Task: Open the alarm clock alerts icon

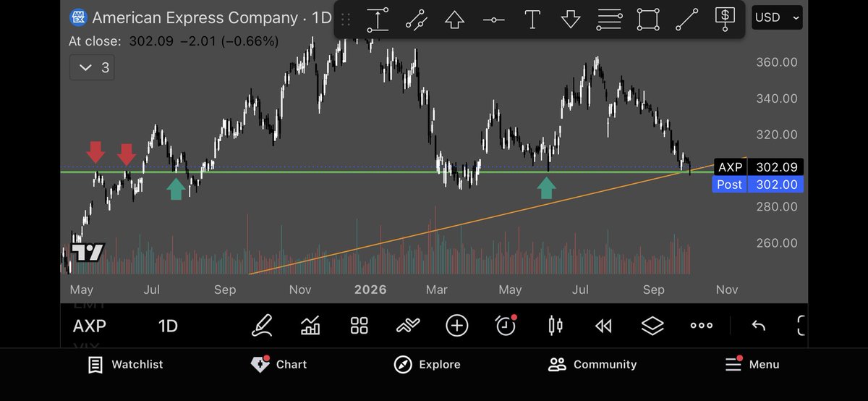Action: [506, 326]
